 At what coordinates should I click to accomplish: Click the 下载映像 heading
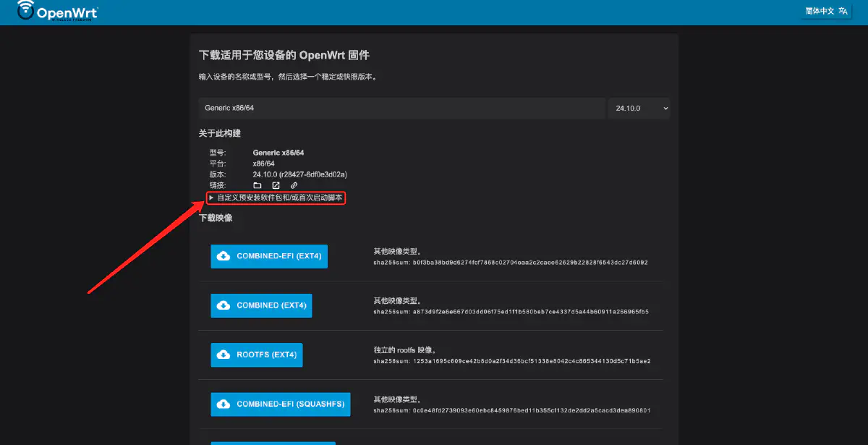point(216,218)
